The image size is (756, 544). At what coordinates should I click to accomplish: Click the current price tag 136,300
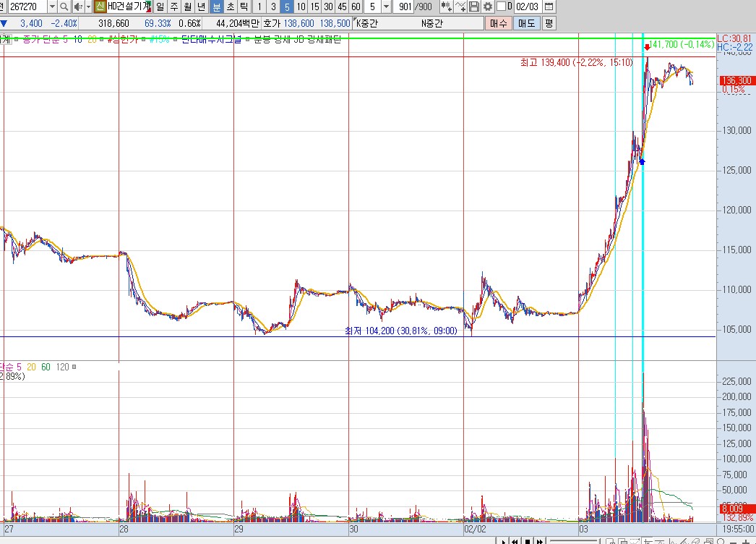click(736, 80)
